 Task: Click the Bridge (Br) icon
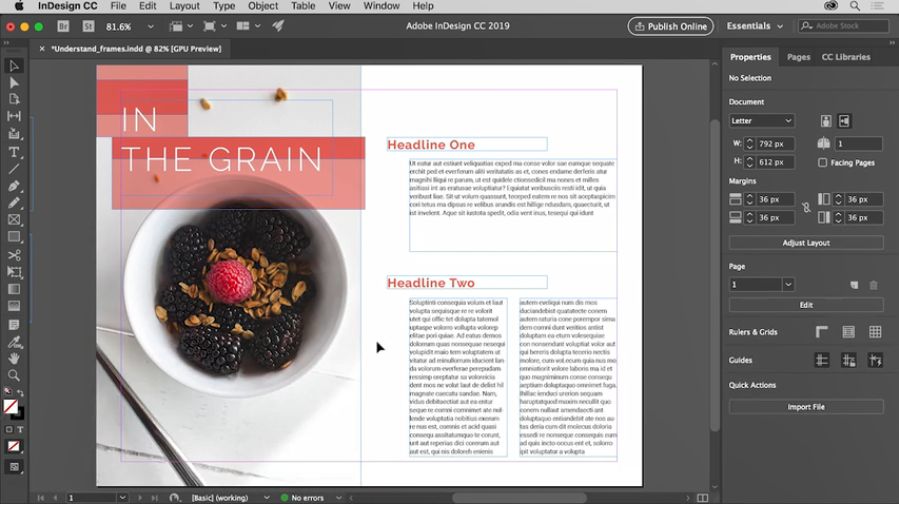tap(63, 26)
